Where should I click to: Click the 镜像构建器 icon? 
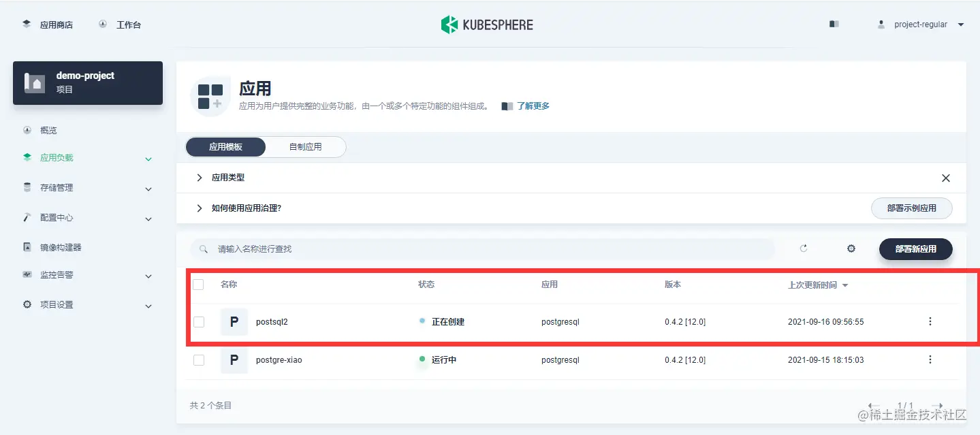pos(27,247)
